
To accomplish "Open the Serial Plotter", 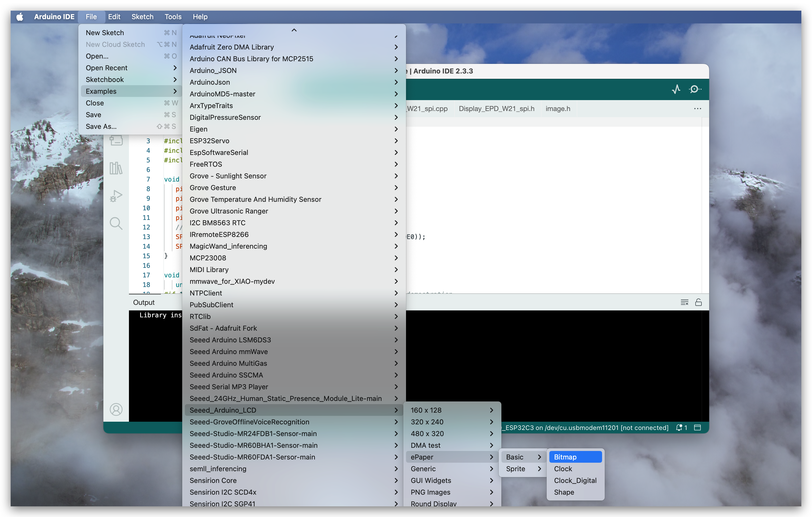I will pyautogui.click(x=676, y=89).
